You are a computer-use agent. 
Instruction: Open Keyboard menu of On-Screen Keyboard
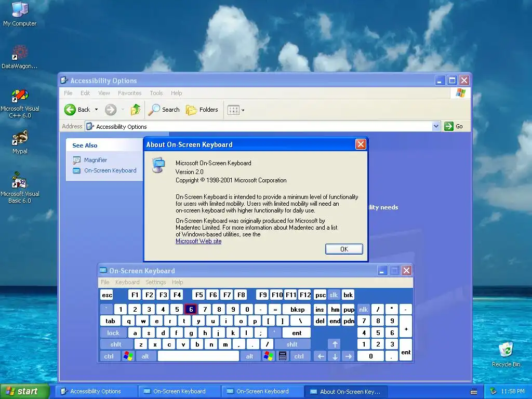[x=127, y=282]
